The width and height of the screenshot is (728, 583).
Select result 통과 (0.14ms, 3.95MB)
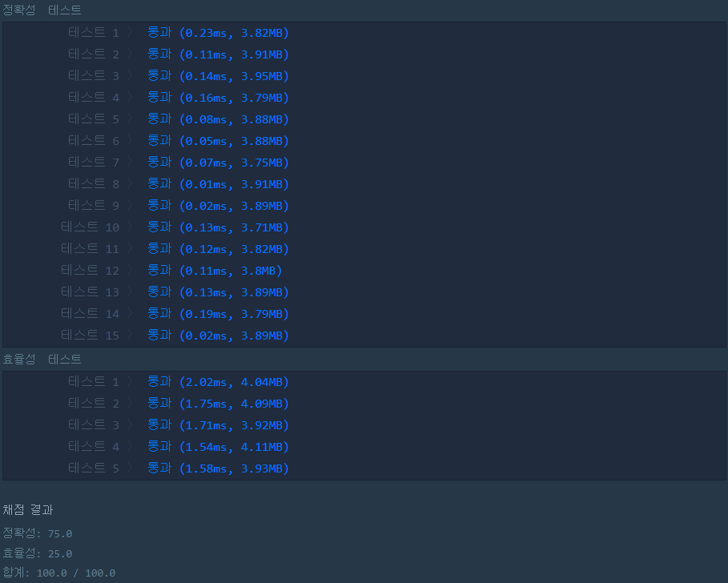pos(218,75)
